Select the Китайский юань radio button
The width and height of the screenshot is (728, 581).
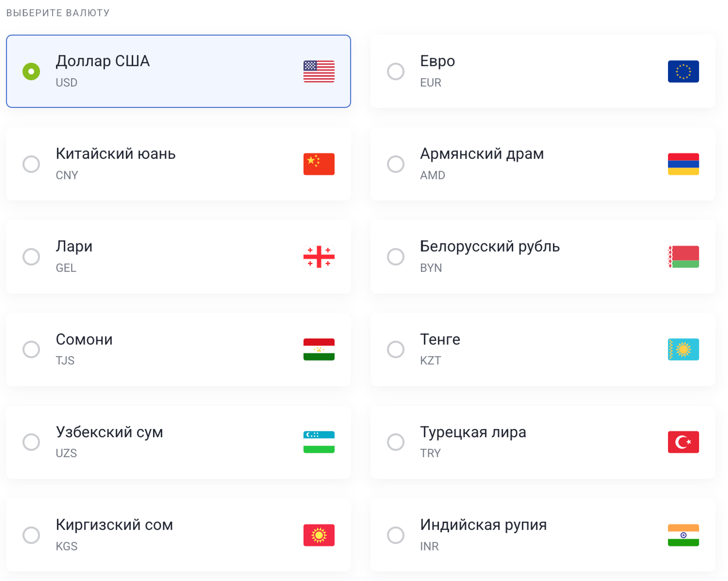31,164
